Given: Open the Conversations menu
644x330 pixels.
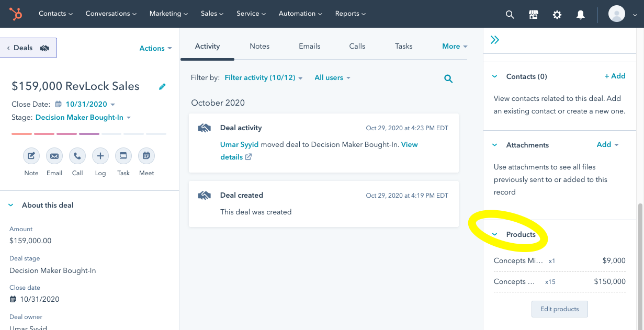Looking at the screenshot, I should tap(111, 14).
